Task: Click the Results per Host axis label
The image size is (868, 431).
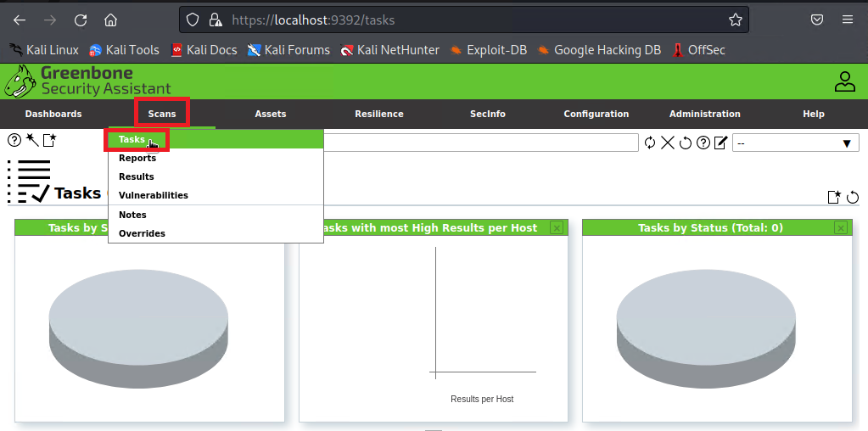Action: tap(482, 399)
